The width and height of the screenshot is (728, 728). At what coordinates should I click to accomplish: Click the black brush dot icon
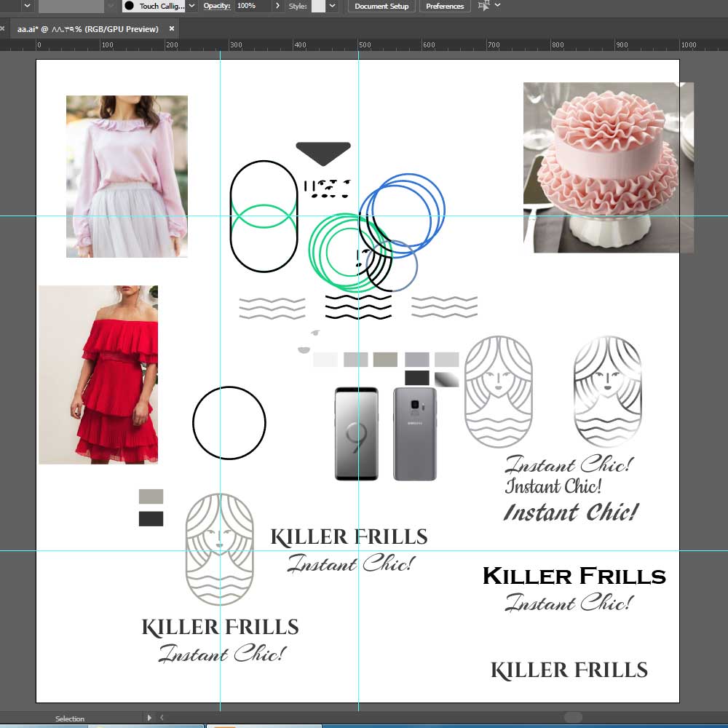pos(130,6)
